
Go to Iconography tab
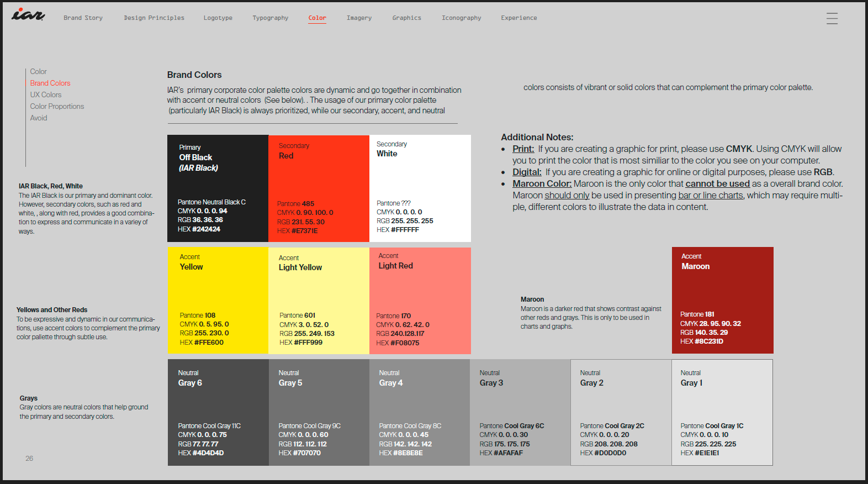461,18
